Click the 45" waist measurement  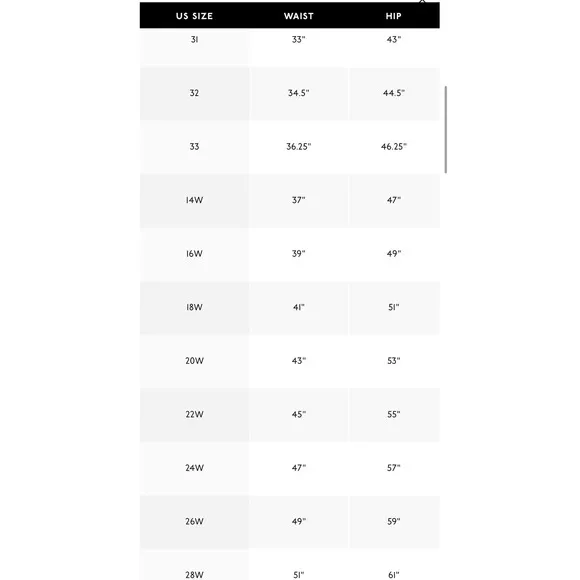click(x=299, y=415)
